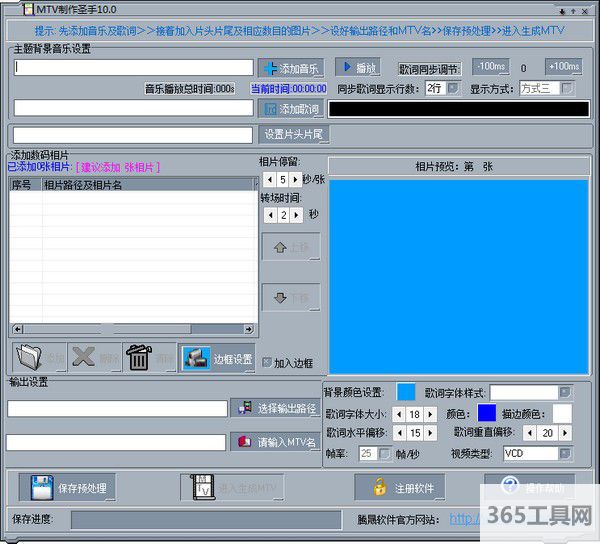Expand the 视频类型 VCD dropdown
This screenshot has height=544, width=600.
click(x=565, y=453)
